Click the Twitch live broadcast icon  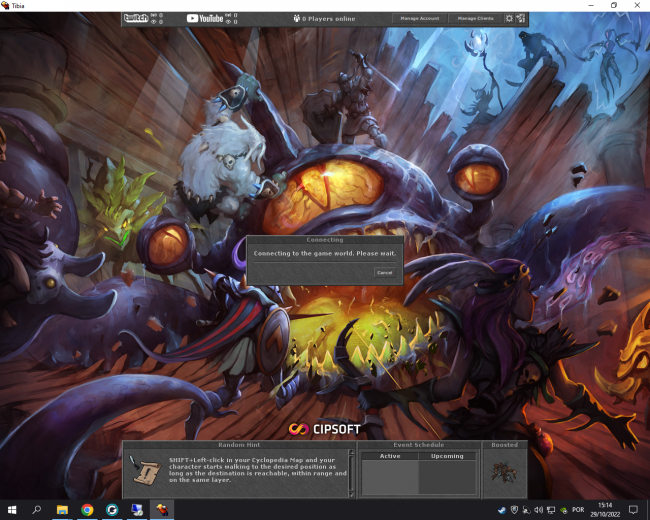154,15
